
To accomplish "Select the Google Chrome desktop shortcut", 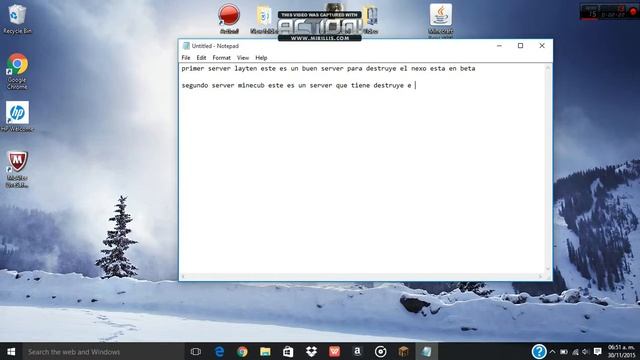I will pos(17,71).
